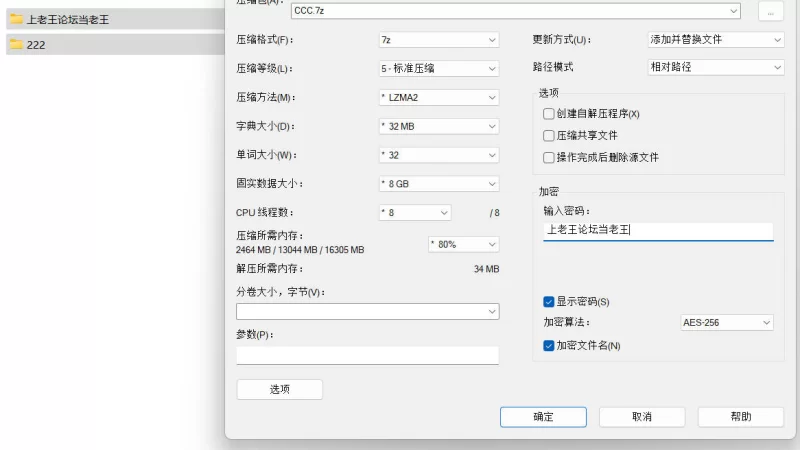Check 操作完成后删除源文件 option
The image size is (800, 450).
(549, 158)
